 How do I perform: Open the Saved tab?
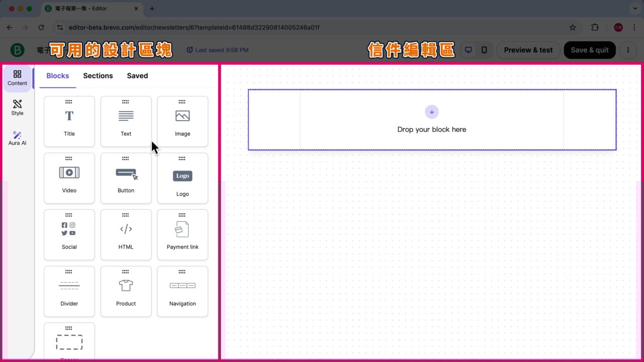coord(137,76)
